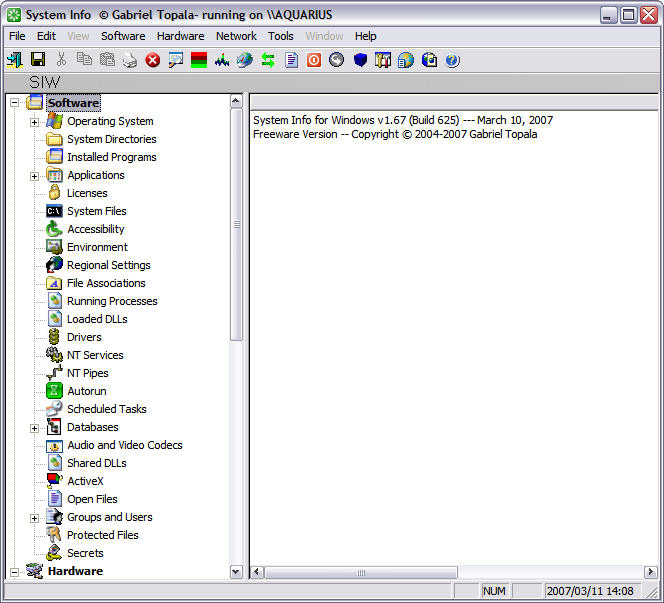664x603 pixels.
Task: Open the Tools menu
Action: (x=280, y=36)
